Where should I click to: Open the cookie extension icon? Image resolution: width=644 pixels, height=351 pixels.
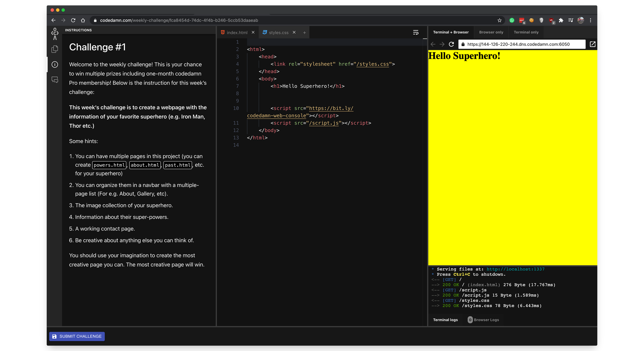[x=532, y=20]
